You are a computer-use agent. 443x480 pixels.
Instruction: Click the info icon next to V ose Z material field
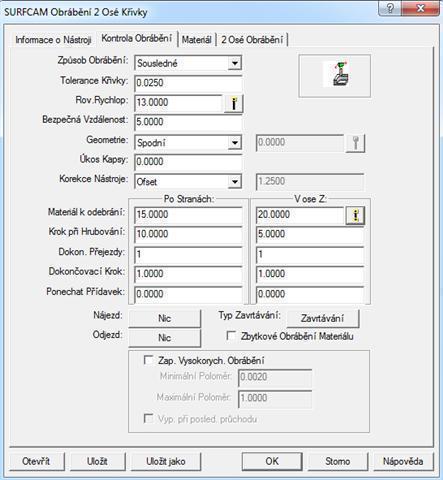pos(355,215)
